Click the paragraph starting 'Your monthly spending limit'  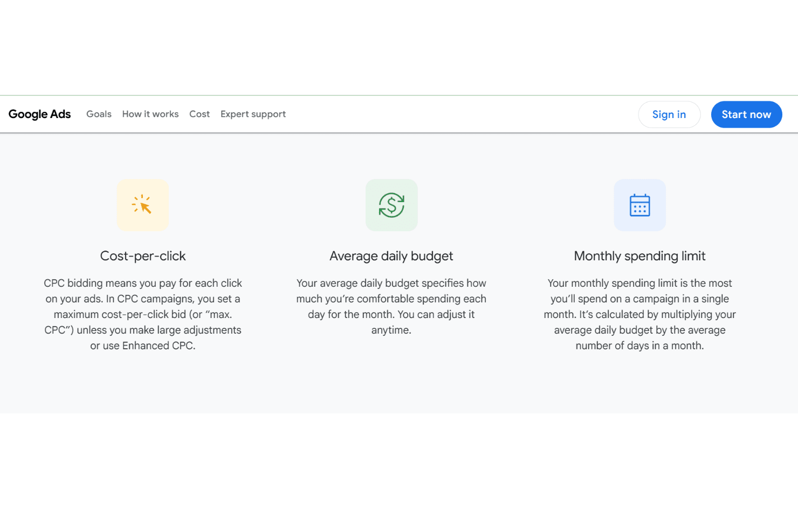(x=640, y=314)
